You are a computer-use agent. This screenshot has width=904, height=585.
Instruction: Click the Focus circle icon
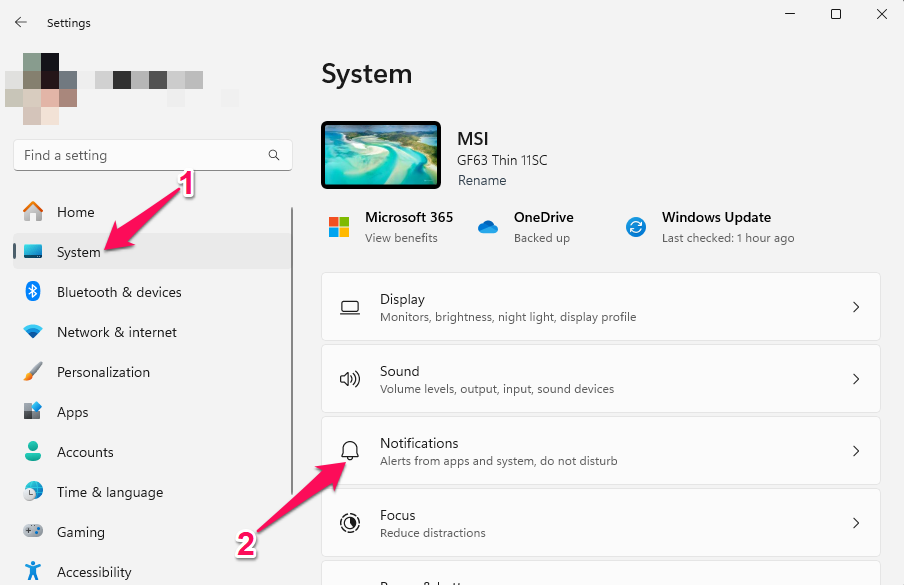pyautogui.click(x=350, y=523)
